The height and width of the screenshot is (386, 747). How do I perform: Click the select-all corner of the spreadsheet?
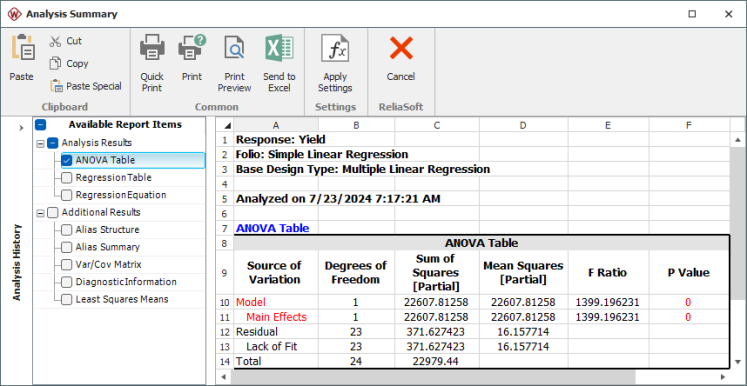[224, 125]
